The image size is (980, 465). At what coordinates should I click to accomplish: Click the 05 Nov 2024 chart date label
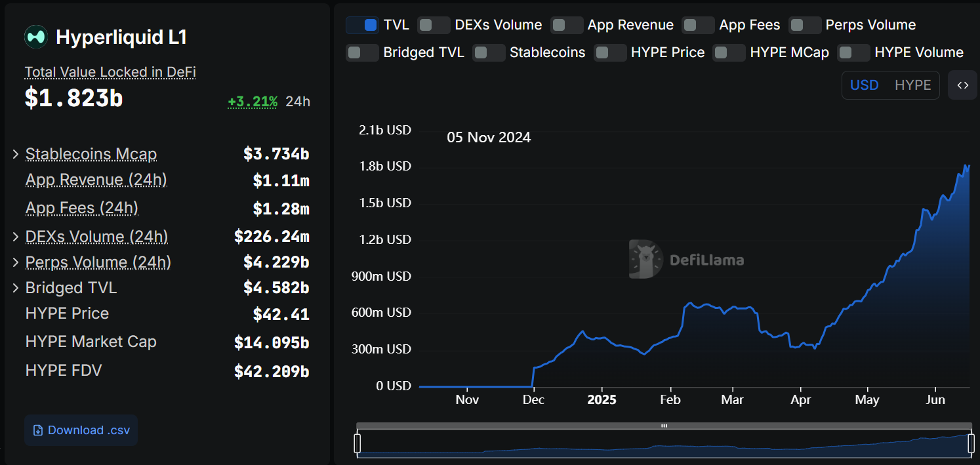[489, 138]
